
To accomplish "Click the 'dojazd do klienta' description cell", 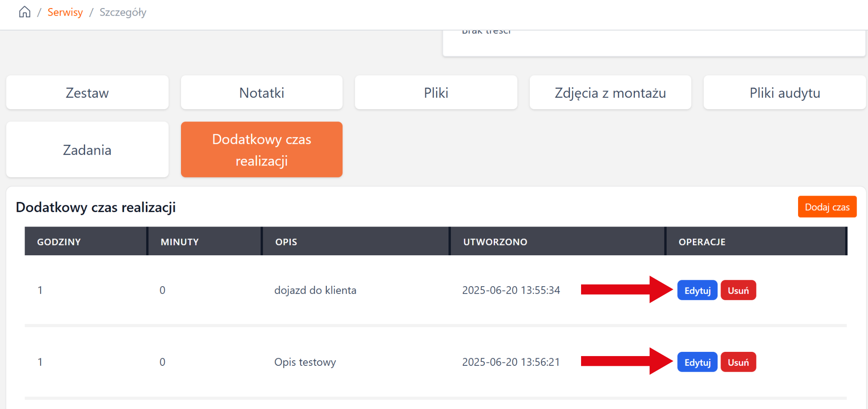I will click(315, 290).
